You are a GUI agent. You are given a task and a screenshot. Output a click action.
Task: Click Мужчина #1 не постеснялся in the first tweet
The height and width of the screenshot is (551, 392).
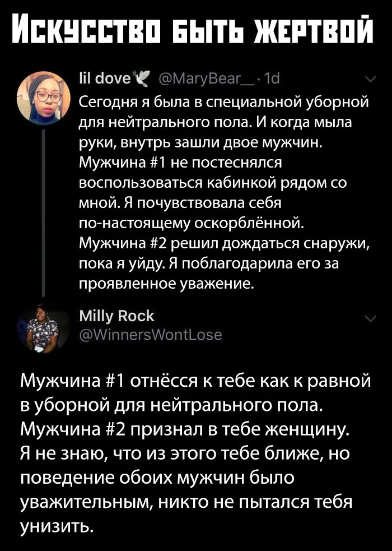(181, 163)
